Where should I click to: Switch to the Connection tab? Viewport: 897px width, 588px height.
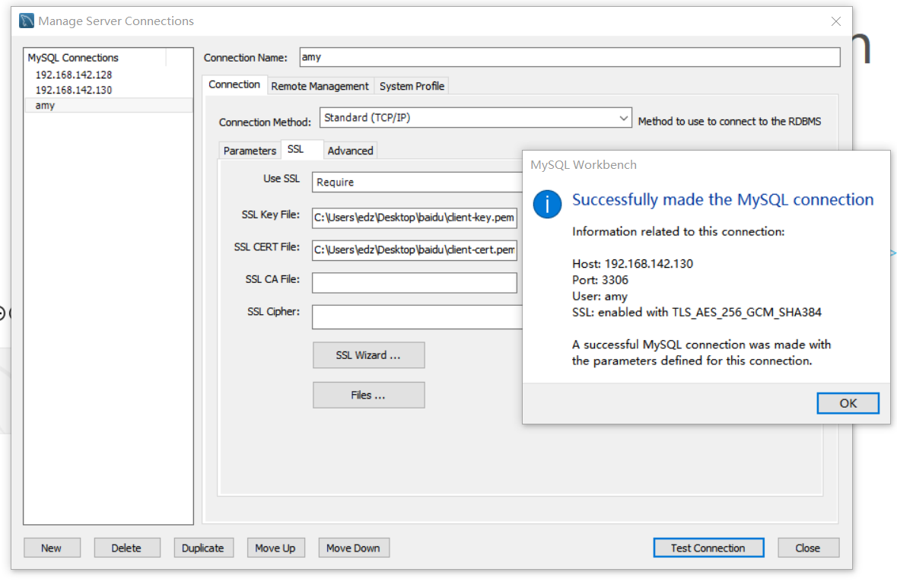[x=234, y=84]
